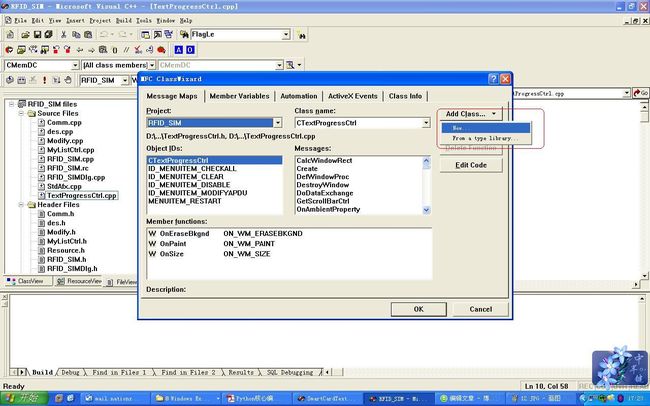
Task: Click Messages list scroll down arrow
Action: [x=426, y=210]
